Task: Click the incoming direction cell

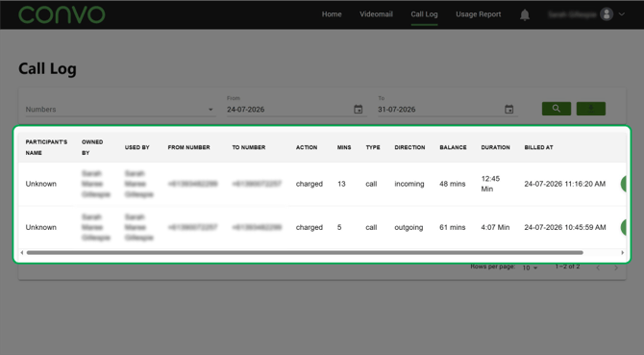Action: (x=409, y=184)
